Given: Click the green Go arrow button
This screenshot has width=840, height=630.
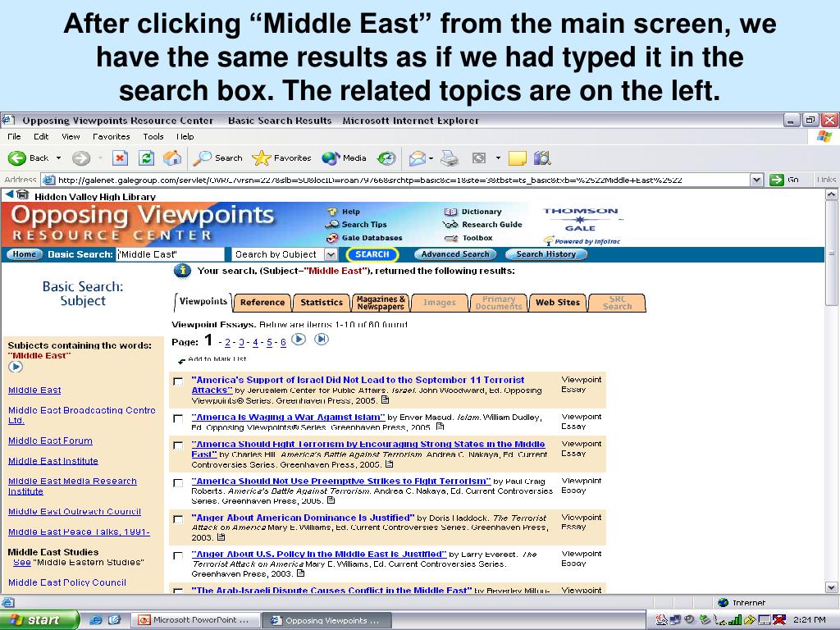Looking at the screenshot, I should 777,180.
